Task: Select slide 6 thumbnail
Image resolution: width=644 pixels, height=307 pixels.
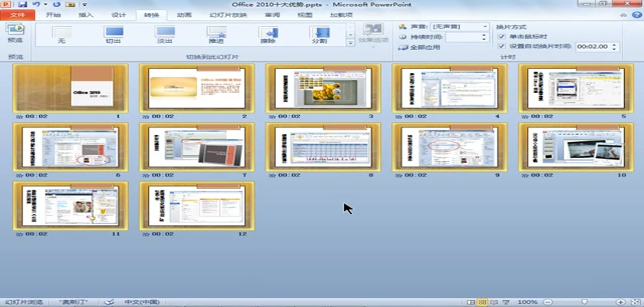Action: (71, 147)
